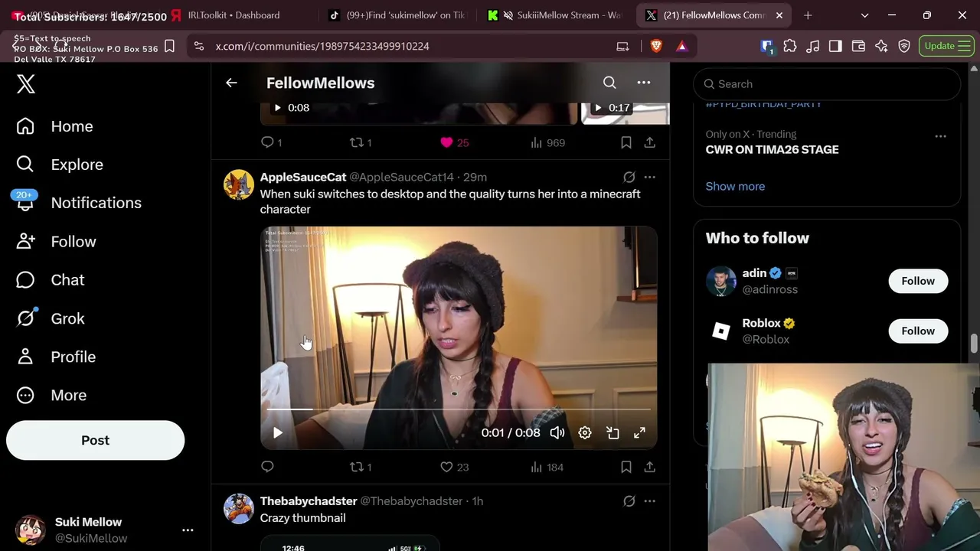
Task: Open video settings gear
Action: (585, 433)
